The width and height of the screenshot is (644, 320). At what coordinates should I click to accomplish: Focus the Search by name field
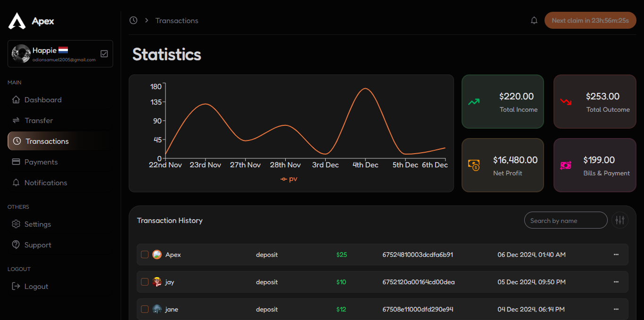coord(566,220)
